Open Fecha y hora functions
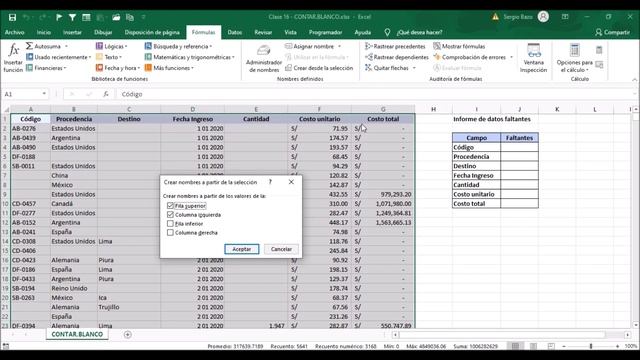The width and height of the screenshot is (640, 360). click(x=118, y=68)
